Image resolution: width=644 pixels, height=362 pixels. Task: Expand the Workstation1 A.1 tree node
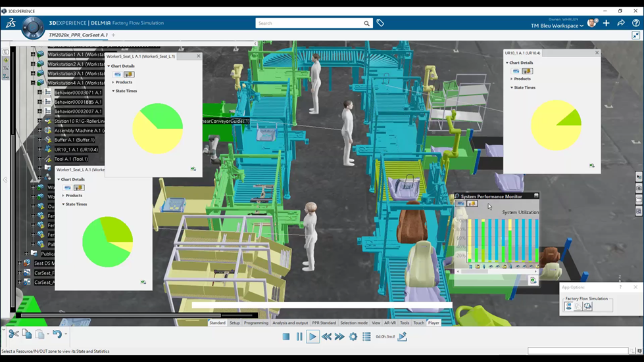(x=33, y=54)
